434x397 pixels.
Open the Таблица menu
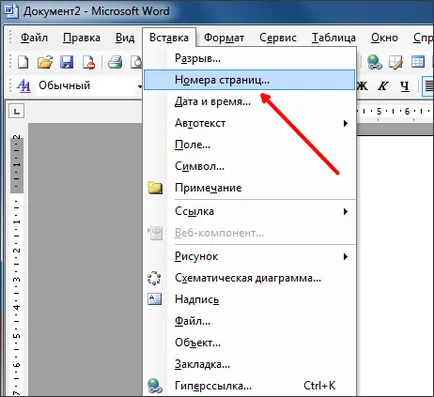[334, 38]
